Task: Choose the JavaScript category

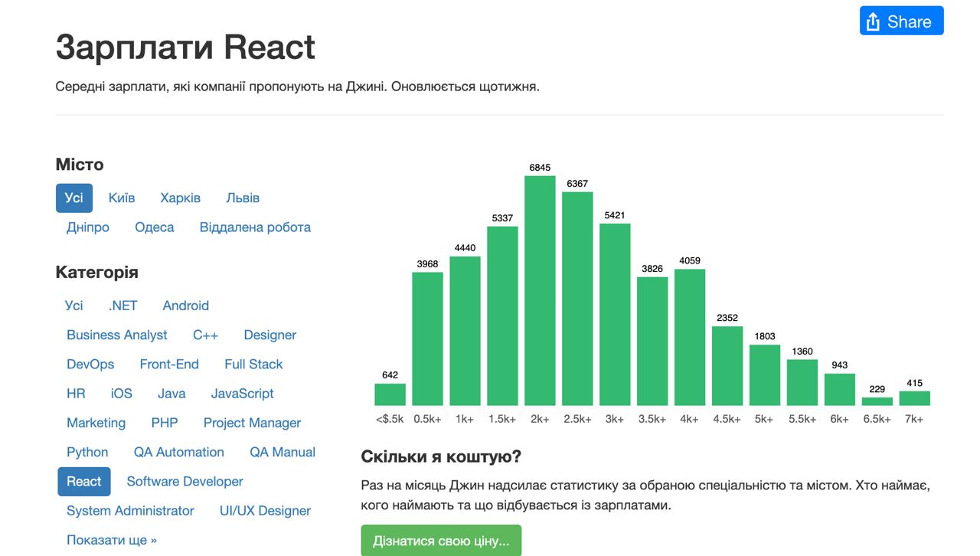Action: (243, 394)
